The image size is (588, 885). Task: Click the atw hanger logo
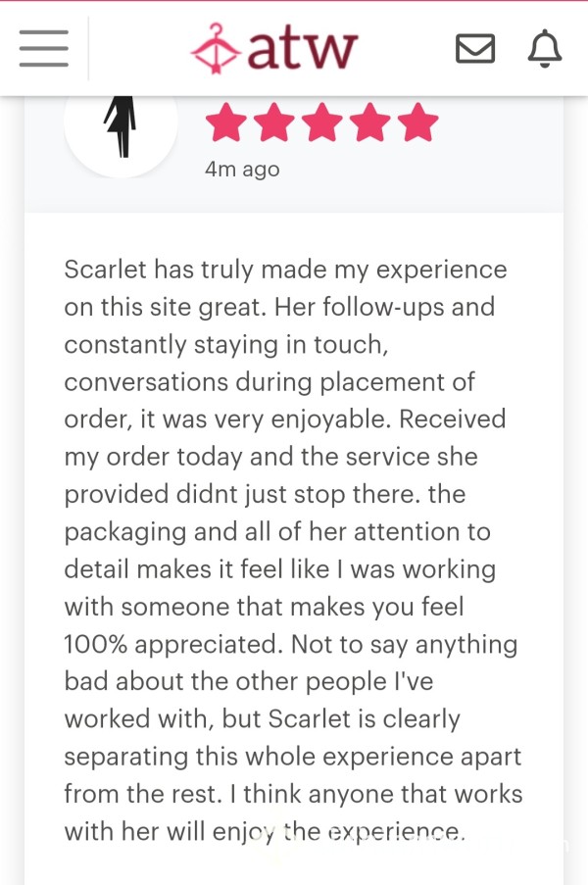coord(215,49)
